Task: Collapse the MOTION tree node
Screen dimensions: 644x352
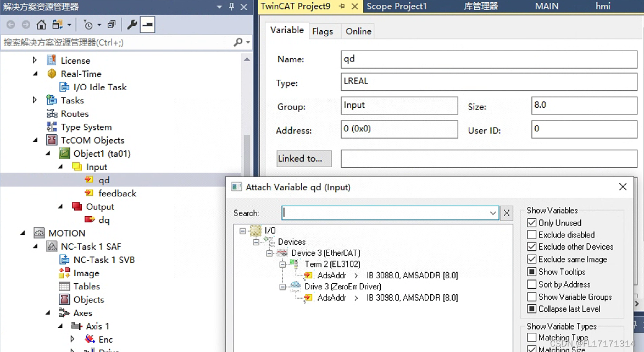Action: tap(23, 233)
